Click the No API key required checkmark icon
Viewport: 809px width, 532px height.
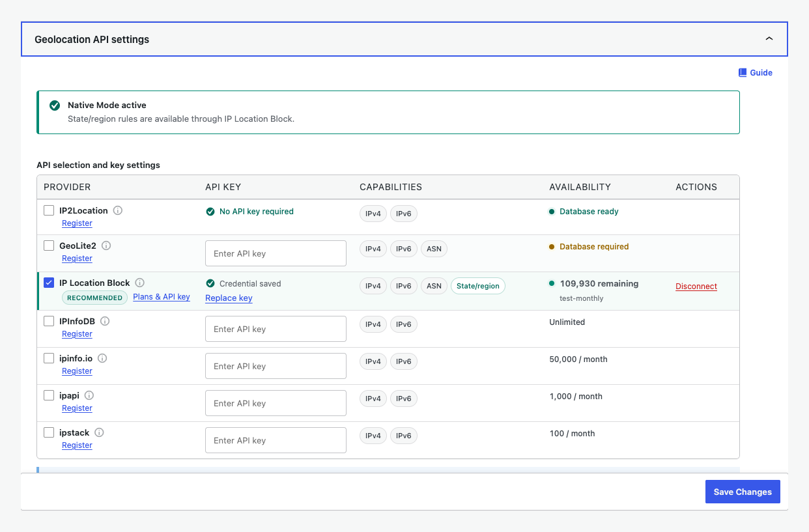210,212
